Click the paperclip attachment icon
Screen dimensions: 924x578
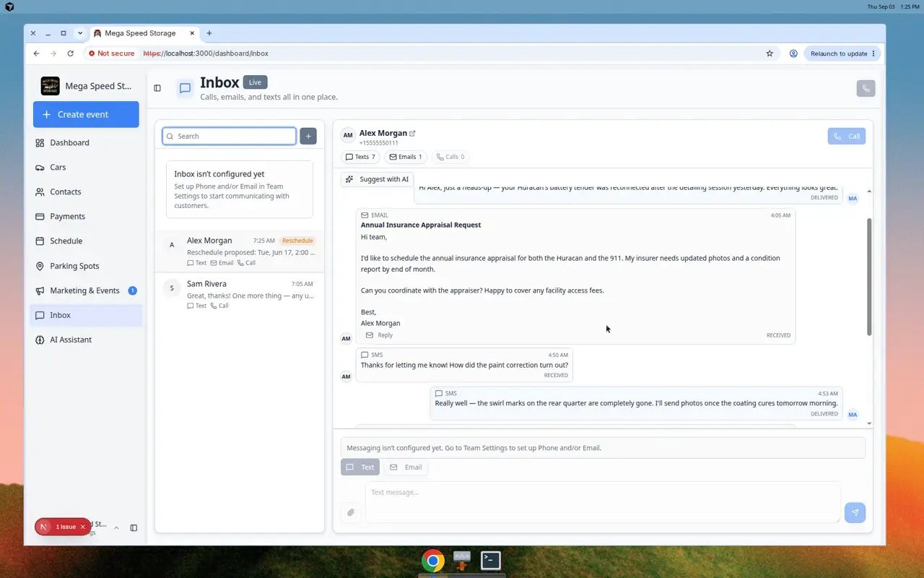click(350, 512)
